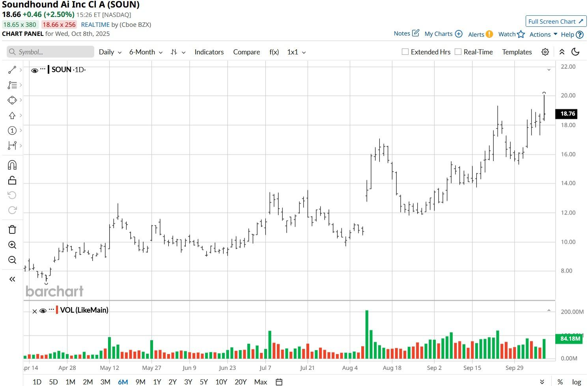Click the Alerts exclamation icon
The image size is (588, 386).
pyautogui.click(x=489, y=34)
